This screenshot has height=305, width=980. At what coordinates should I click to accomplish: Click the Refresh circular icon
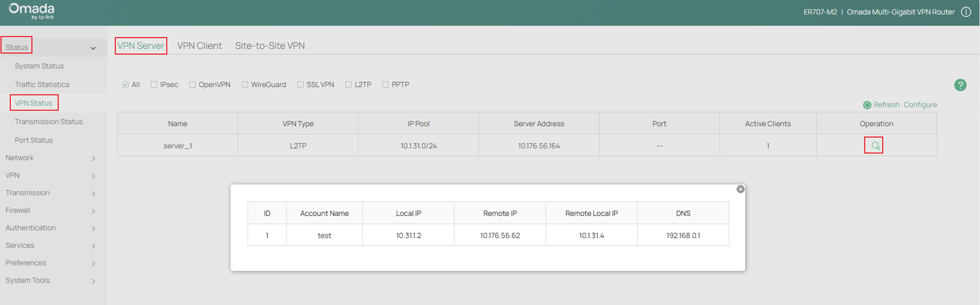coord(867,105)
